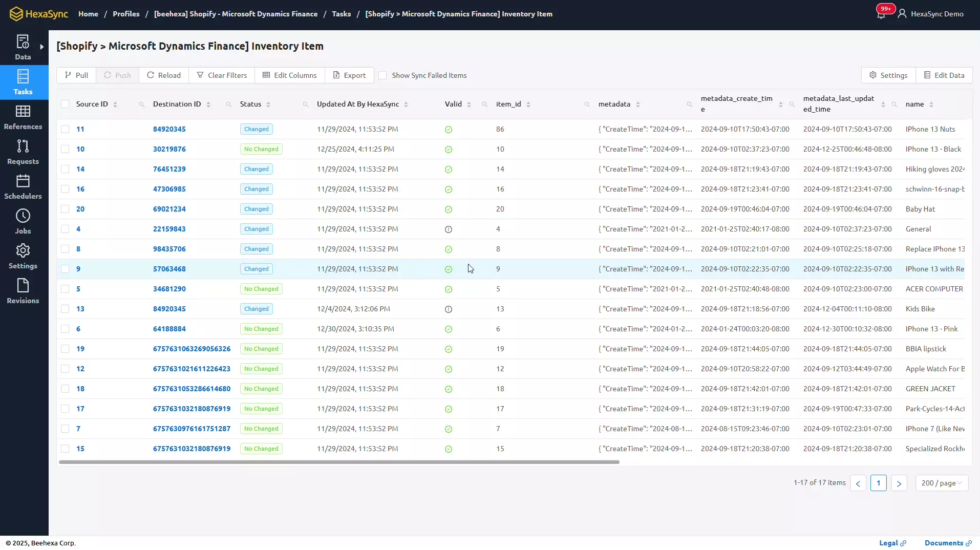980x550 pixels.
Task: Open the HexaSync Demo user menu
Action: 931,14
